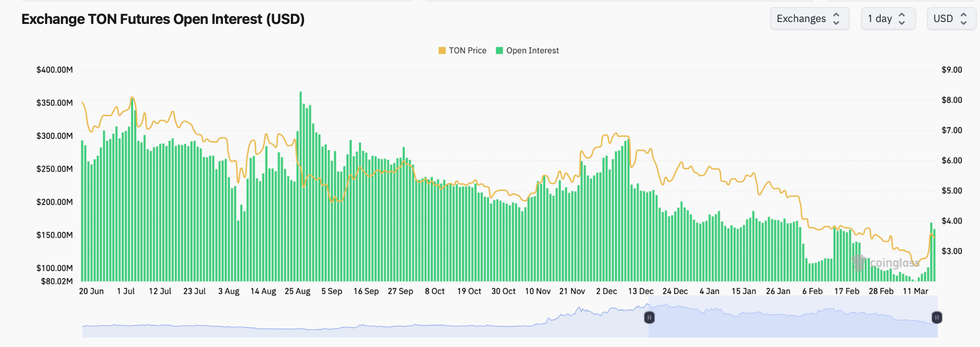Click the tallest open interest bar near 25 Aug

[x=301, y=186]
